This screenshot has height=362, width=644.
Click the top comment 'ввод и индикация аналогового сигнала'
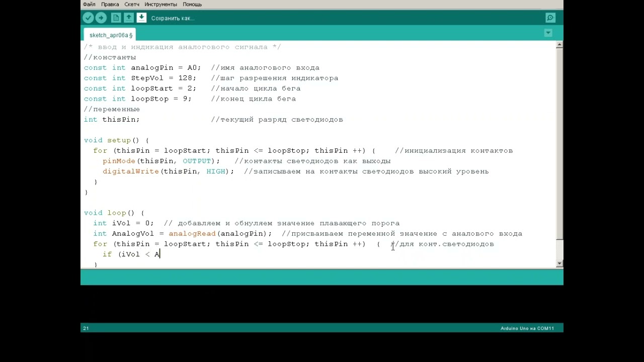[183, 47]
